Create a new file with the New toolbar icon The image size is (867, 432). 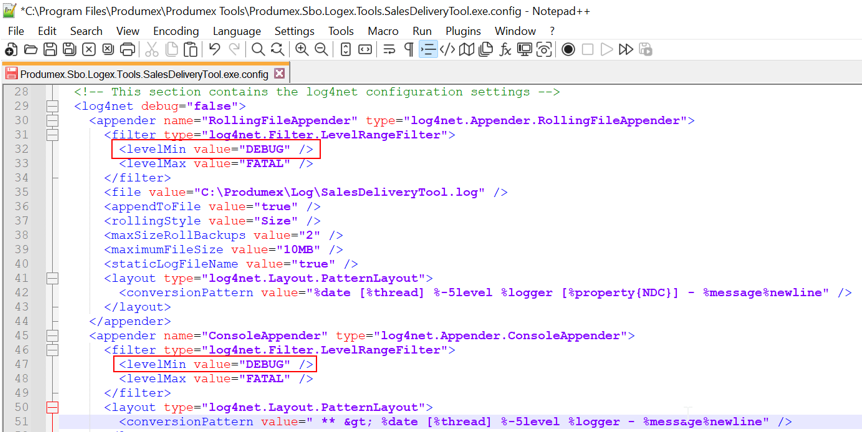[11, 50]
